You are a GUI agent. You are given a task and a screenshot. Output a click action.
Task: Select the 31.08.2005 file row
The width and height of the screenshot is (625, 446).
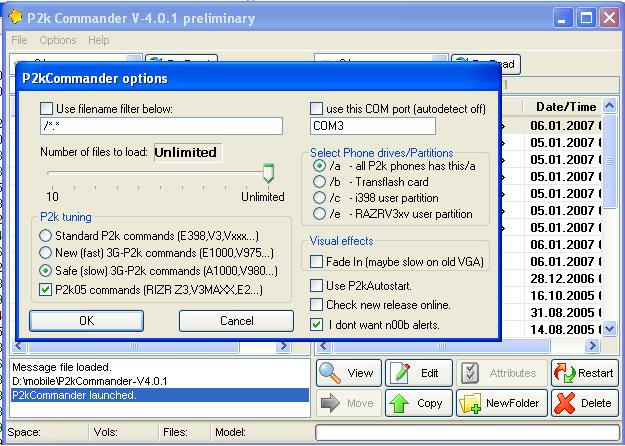pos(550,312)
